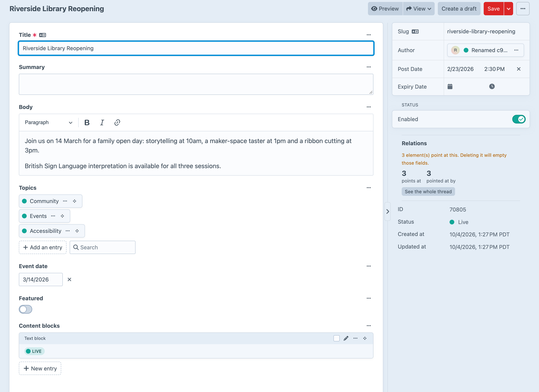
Task: Open the Paragraph style dropdown
Action: (48, 122)
